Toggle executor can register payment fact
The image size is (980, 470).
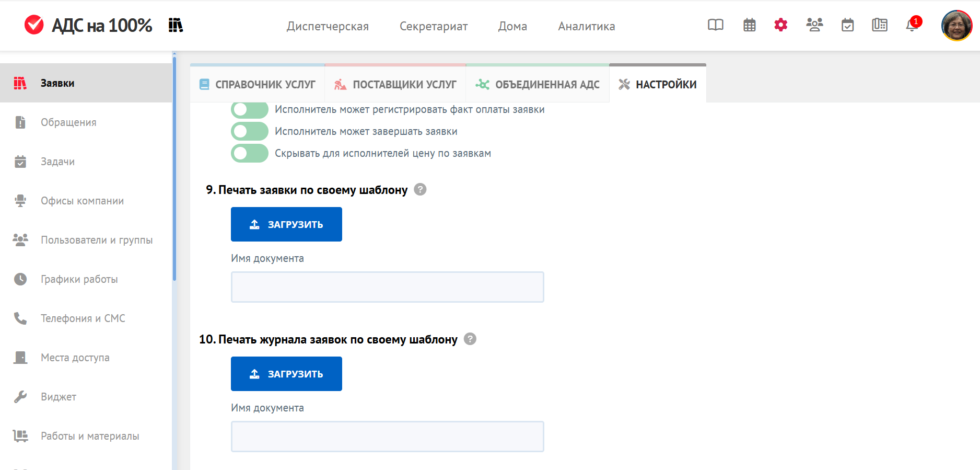(x=249, y=110)
